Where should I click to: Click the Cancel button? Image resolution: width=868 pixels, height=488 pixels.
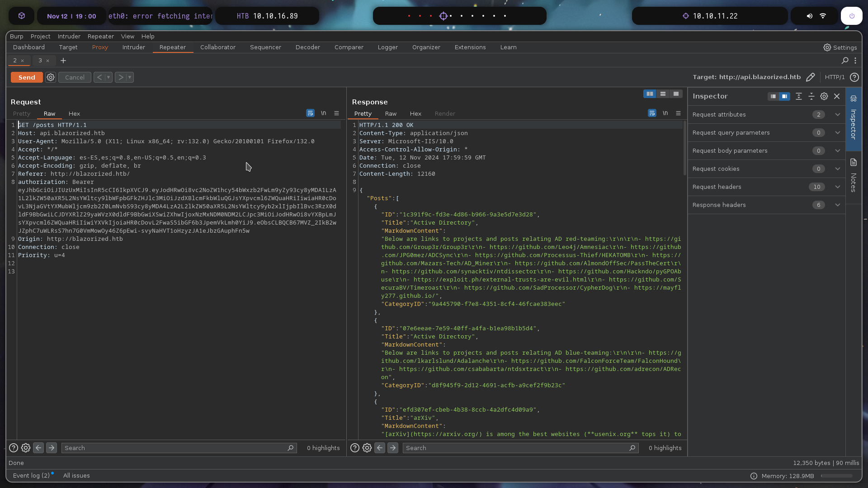75,77
